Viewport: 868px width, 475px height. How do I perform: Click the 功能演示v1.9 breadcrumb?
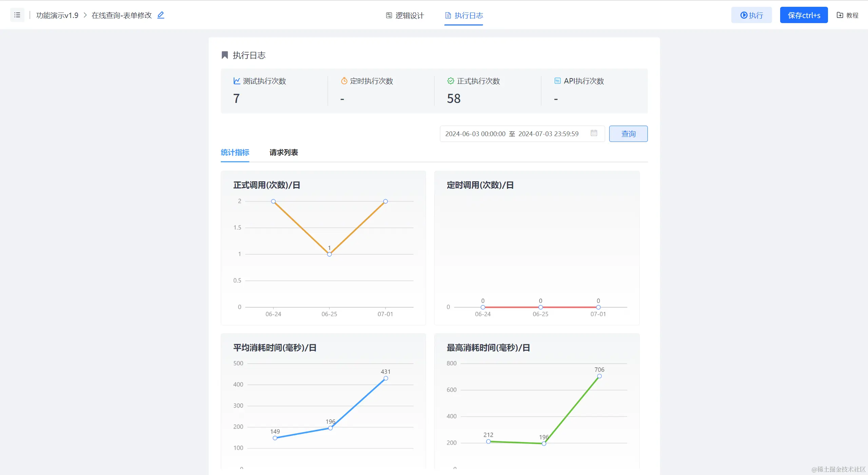coord(57,15)
